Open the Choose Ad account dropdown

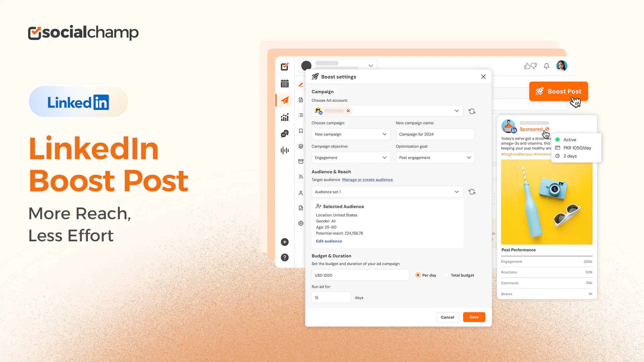(x=387, y=111)
